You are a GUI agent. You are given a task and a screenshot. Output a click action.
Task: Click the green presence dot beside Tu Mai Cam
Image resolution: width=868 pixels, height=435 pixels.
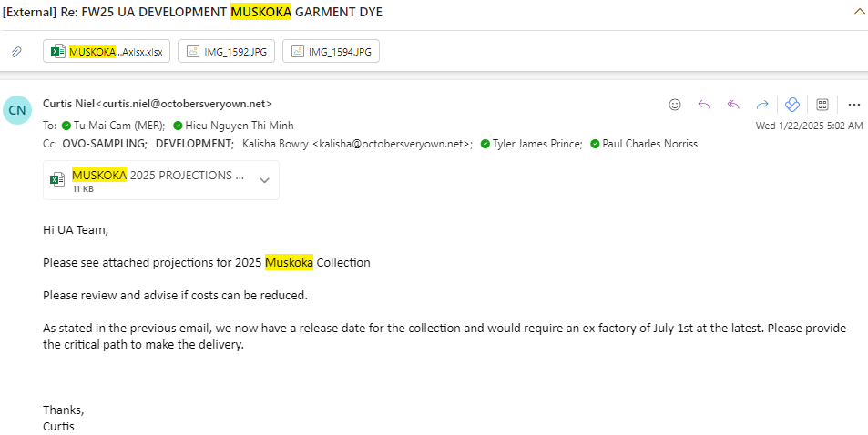click(66, 126)
